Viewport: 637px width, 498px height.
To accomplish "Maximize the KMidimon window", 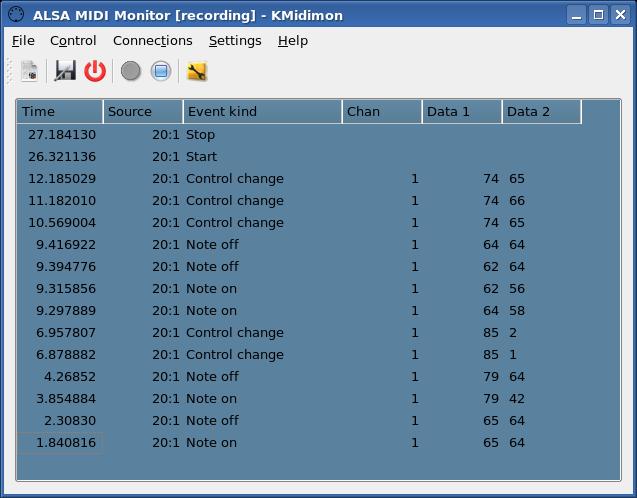I will tap(598, 15).
